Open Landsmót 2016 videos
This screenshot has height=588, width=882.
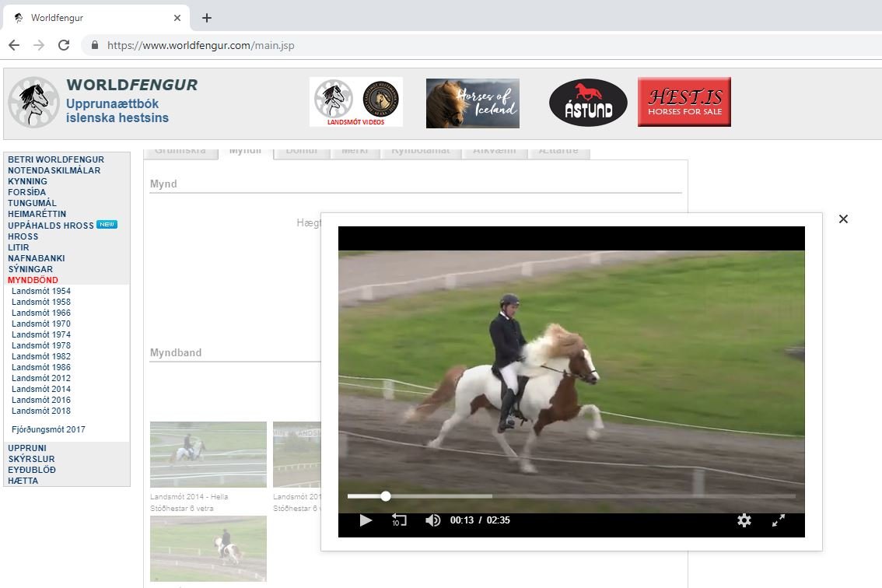(41, 400)
